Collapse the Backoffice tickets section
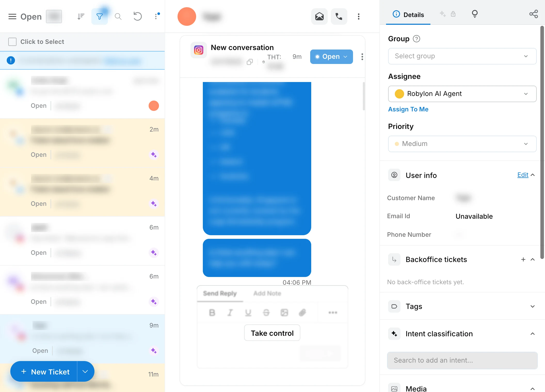Image resolution: width=545 pixels, height=392 pixels. [x=533, y=259]
